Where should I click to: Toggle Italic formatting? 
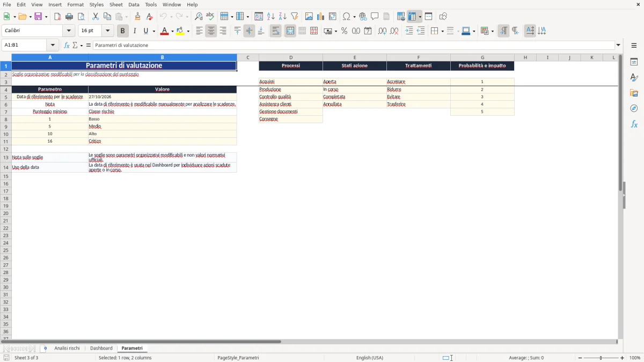[x=135, y=31]
